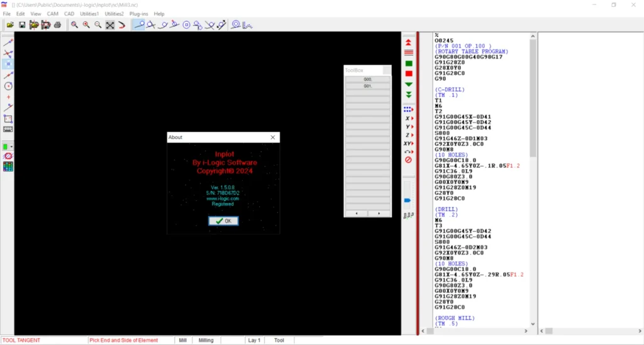The width and height of the screenshot is (644, 345).
Task: Click the ToolBox left scroll arrow
Action: 356,213
